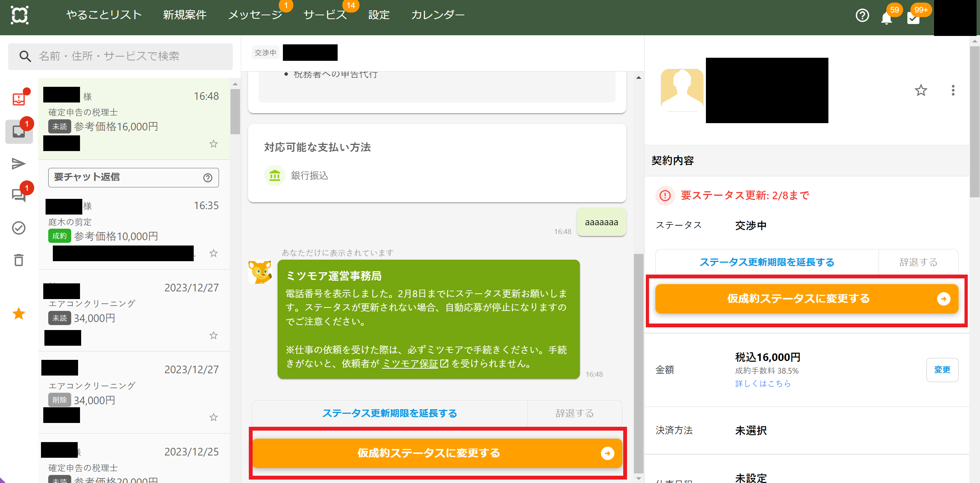Open 設定 menu
980x483 pixels.
(x=379, y=15)
